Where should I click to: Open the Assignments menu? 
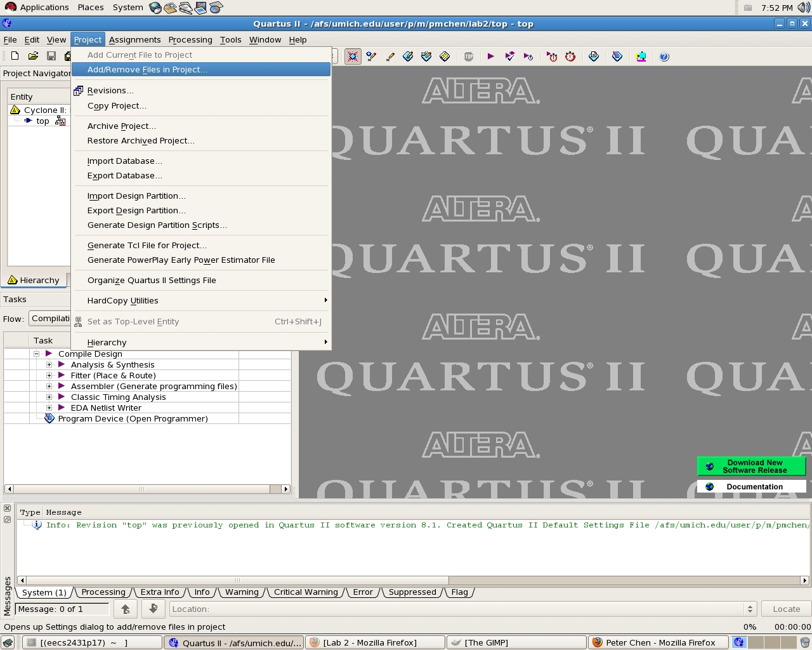point(134,39)
